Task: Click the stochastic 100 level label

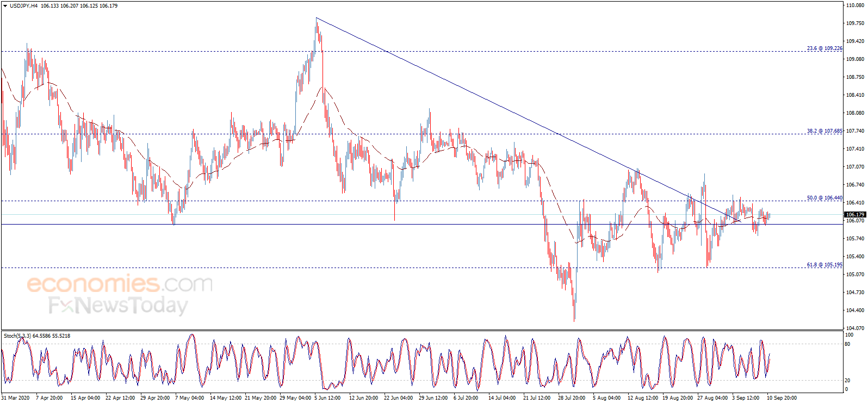Action: click(x=849, y=335)
